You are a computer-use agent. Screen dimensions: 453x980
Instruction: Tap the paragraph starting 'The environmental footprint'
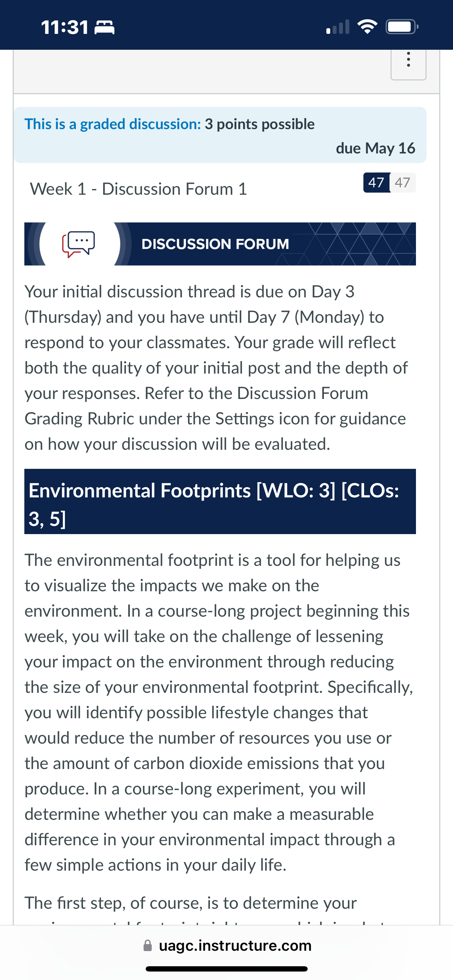tap(219, 712)
